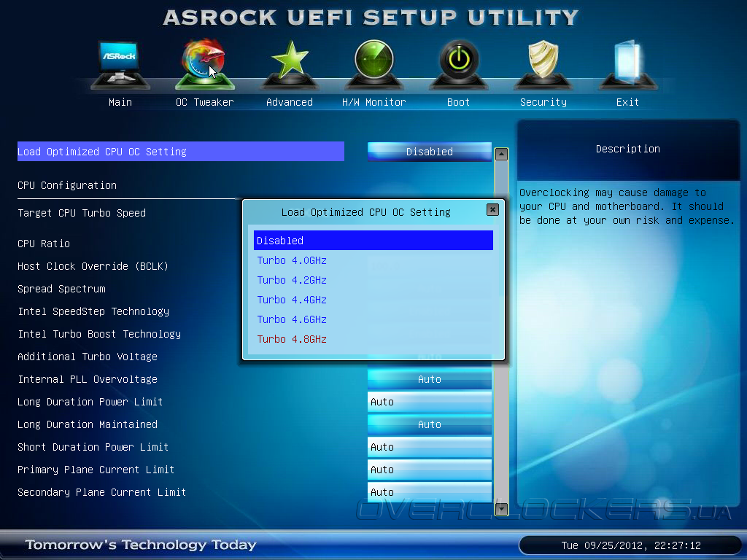The width and height of the screenshot is (747, 560).
Task: Open the H/W Monitor radar icon
Action: pos(374,64)
